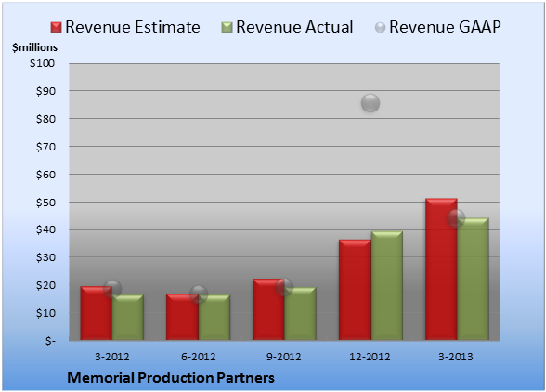Select the 'Revenue GAAP' legend label
The image size is (546, 392).
[445, 27]
